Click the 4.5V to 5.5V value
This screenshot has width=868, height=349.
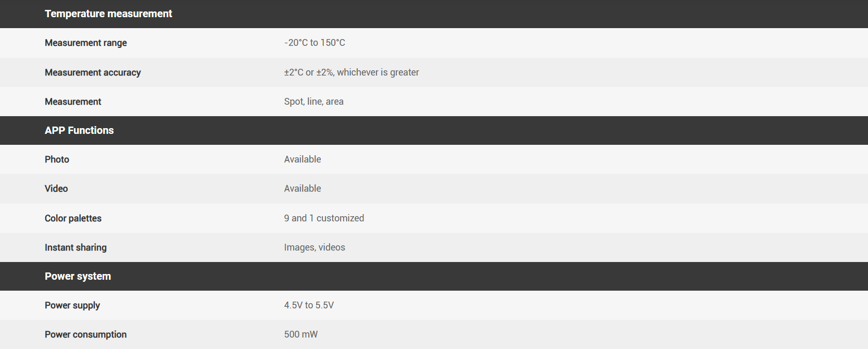(x=309, y=306)
